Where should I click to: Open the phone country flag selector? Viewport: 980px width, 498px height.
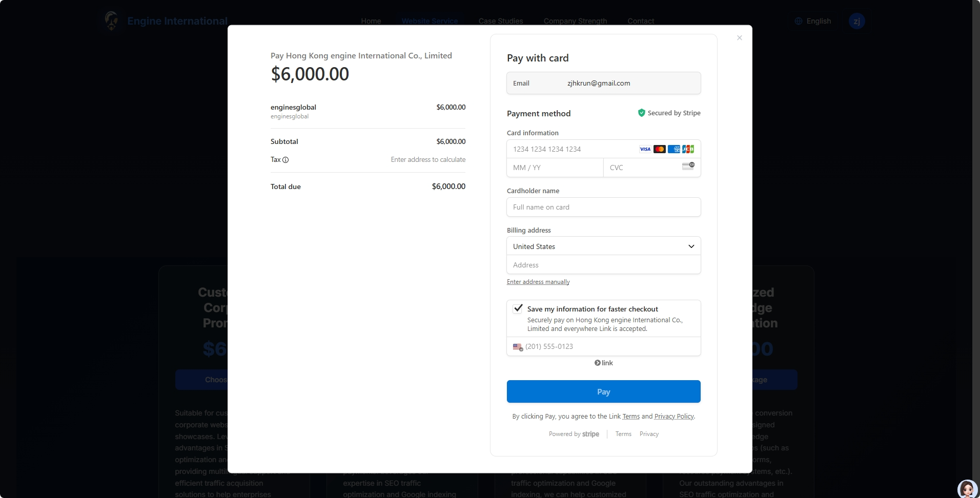(518, 347)
